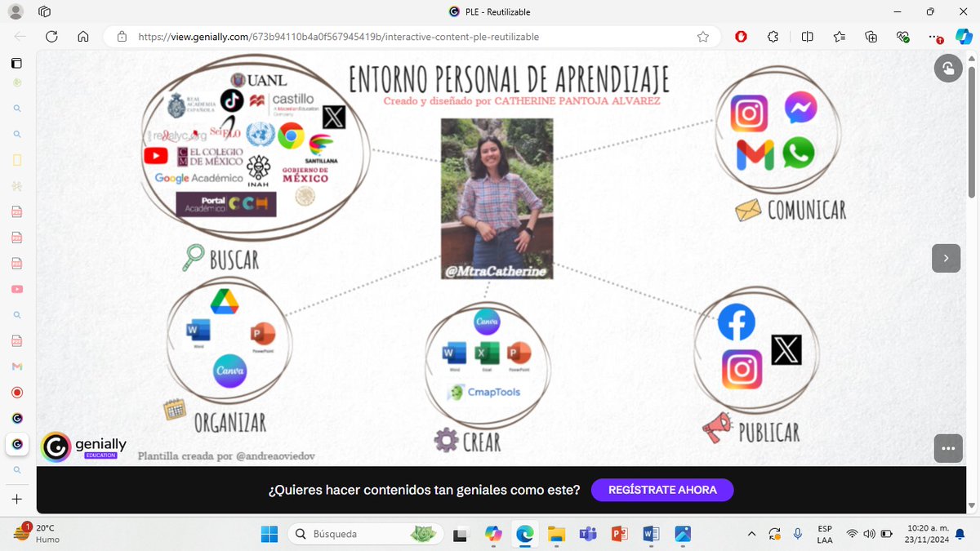Click the X logo in the Publicar circle
This screenshot has width=980, height=551.
[786, 350]
